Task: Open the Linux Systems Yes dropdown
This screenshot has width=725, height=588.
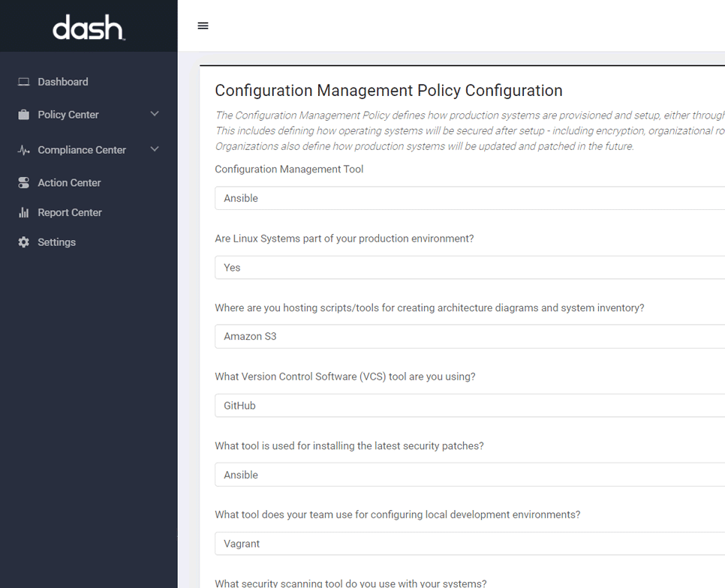Action: (x=470, y=268)
